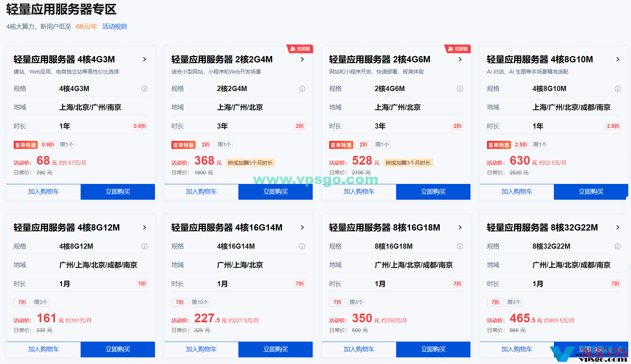The height and width of the screenshot is (364, 631).
Task: Buy the 528元 2核4G6M plan now
Action: pyautogui.click(x=433, y=192)
